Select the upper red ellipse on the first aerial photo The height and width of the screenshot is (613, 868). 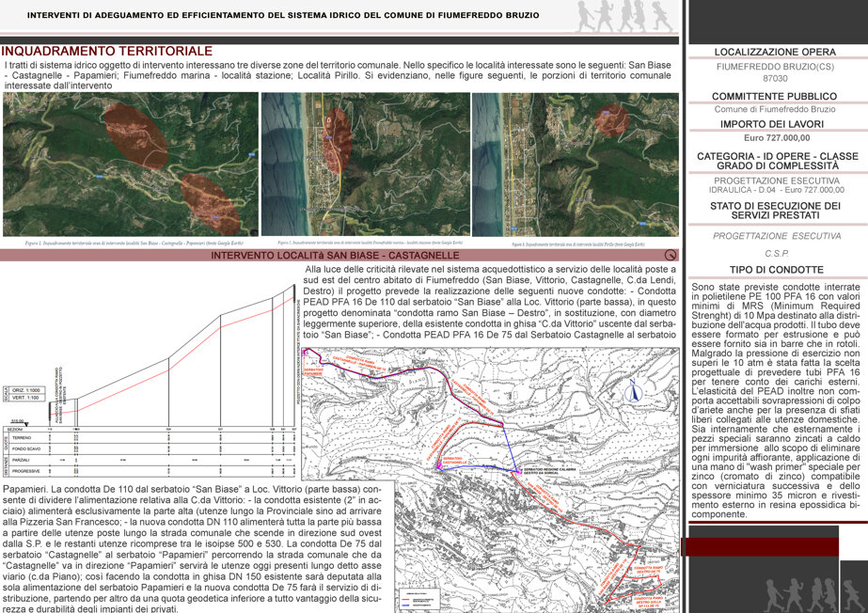pos(134,135)
